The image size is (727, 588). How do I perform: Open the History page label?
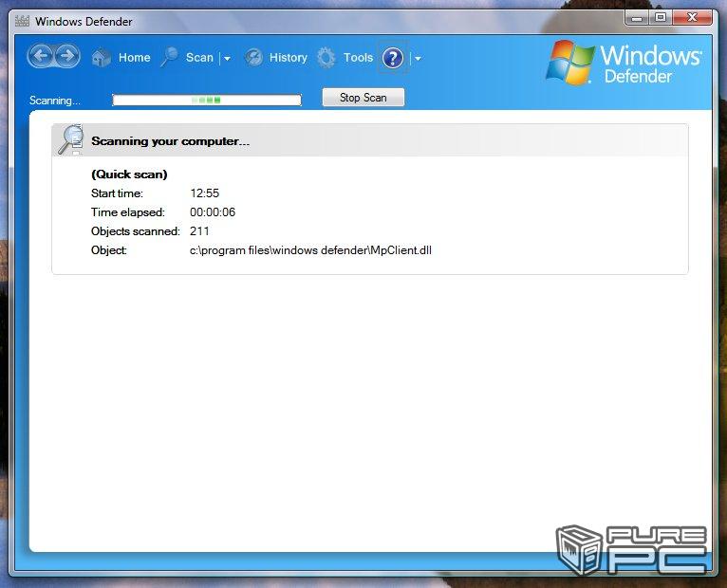pos(289,58)
